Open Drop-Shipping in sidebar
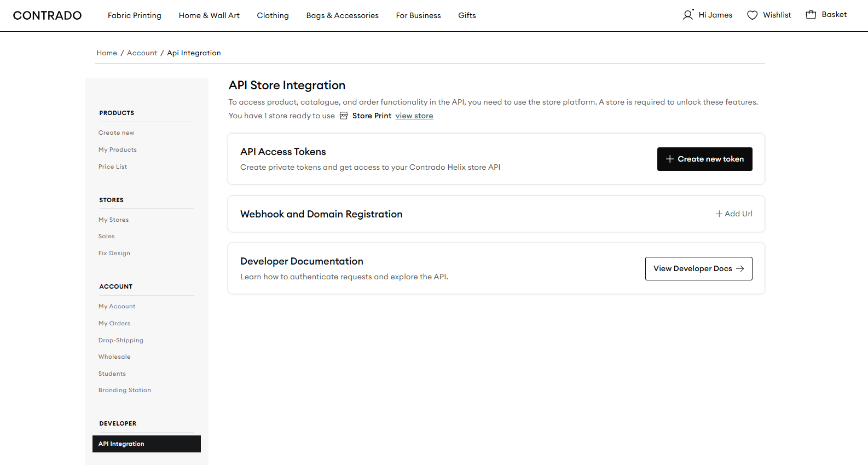Screen dimensions: 868x465 [x=121, y=340]
